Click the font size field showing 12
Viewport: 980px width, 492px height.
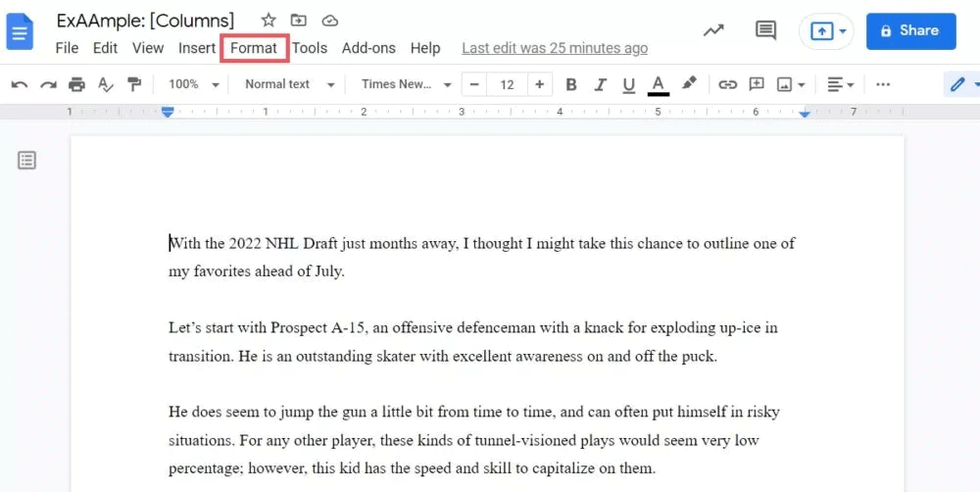(507, 85)
